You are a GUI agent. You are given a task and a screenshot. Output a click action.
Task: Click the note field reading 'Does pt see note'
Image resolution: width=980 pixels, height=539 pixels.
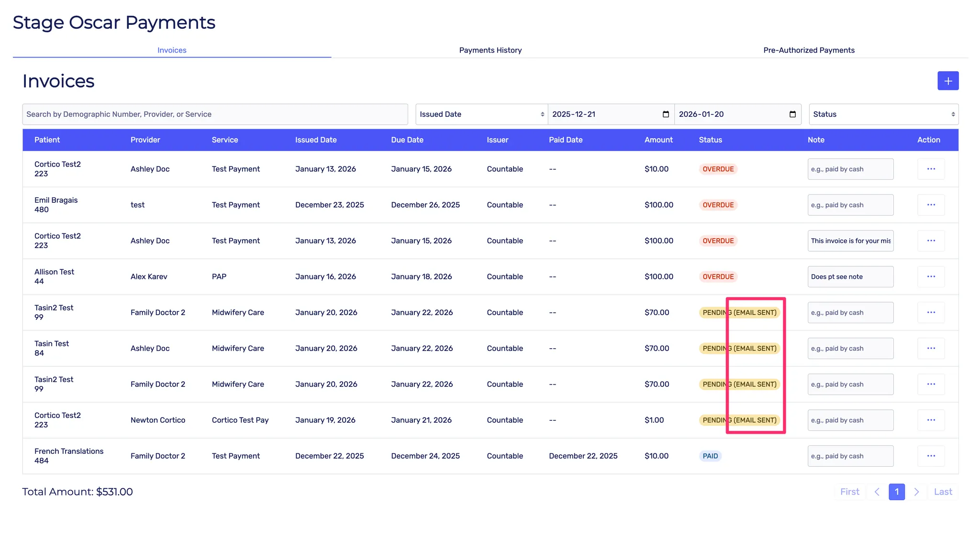[850, 276]
